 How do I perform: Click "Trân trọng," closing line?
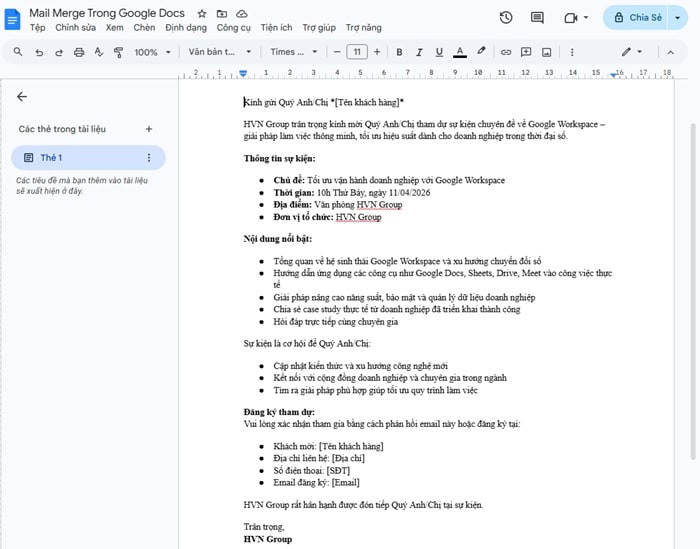[264, 527]
